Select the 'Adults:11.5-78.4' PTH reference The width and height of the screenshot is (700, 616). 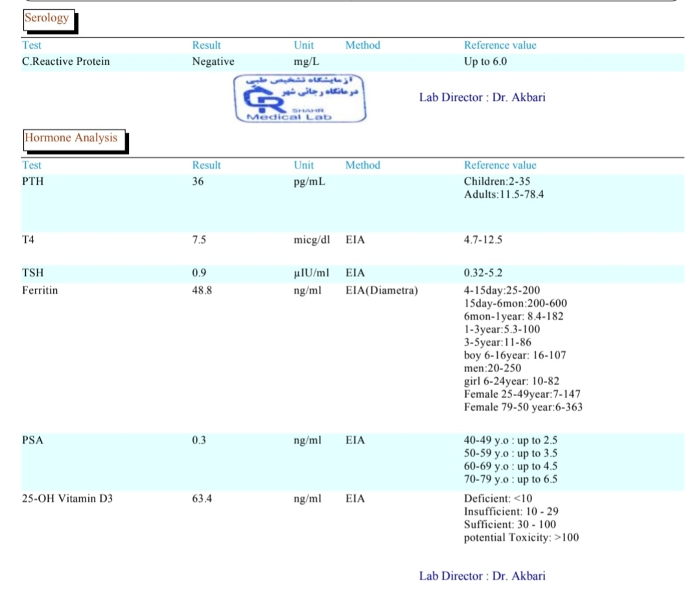pyautogui.click(x=504, y=195)
